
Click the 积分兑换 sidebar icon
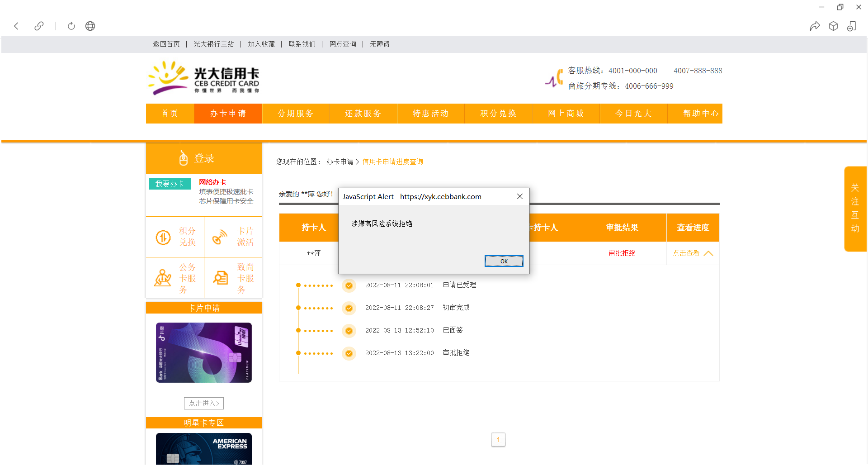(163, 237)
